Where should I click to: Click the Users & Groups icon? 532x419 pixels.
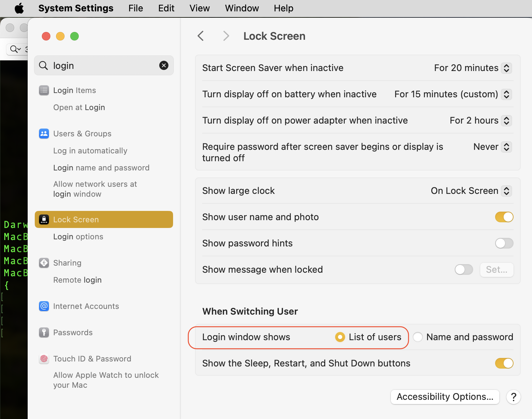[x=44, y=134]
